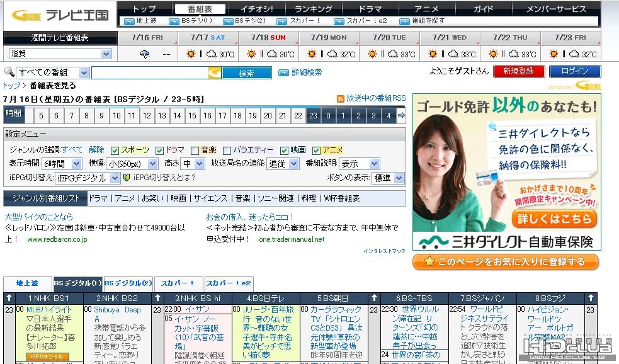Click the up arrow left of 3.NHK BS hi
The height and width of the screenshot is (364, 619).
click(x=157, y=298)
